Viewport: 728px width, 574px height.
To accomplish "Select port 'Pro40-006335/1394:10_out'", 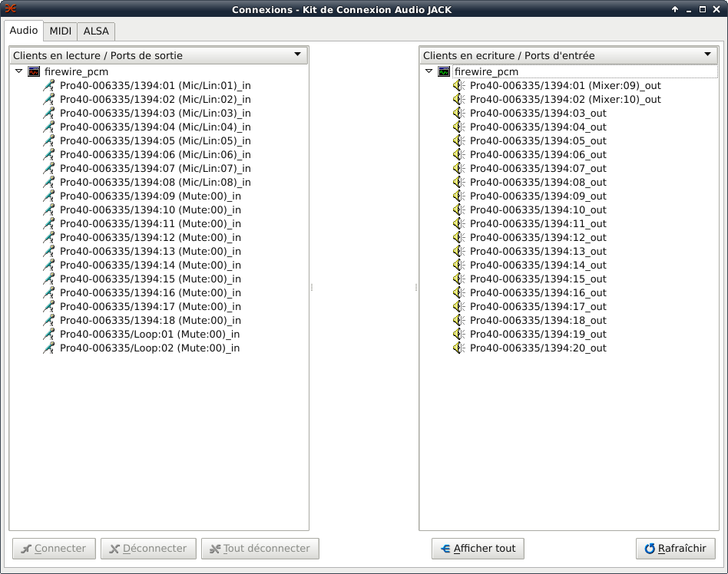I will [538, 210].
